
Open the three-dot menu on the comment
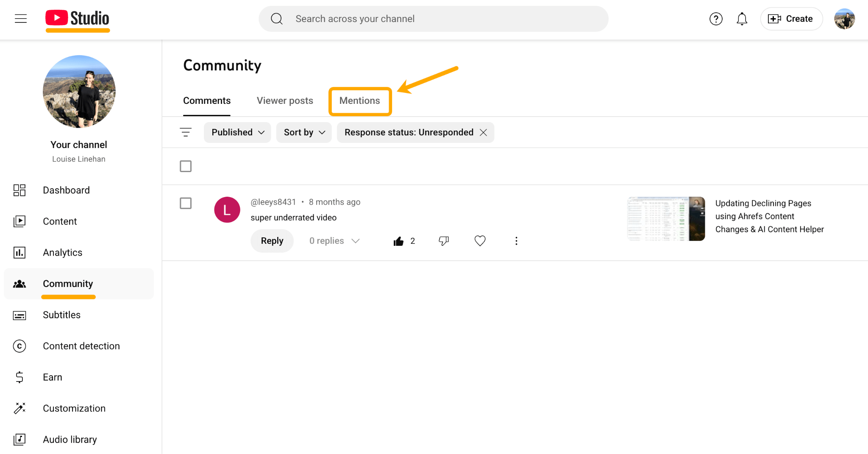pyautogui.click(x=516, y=241)
